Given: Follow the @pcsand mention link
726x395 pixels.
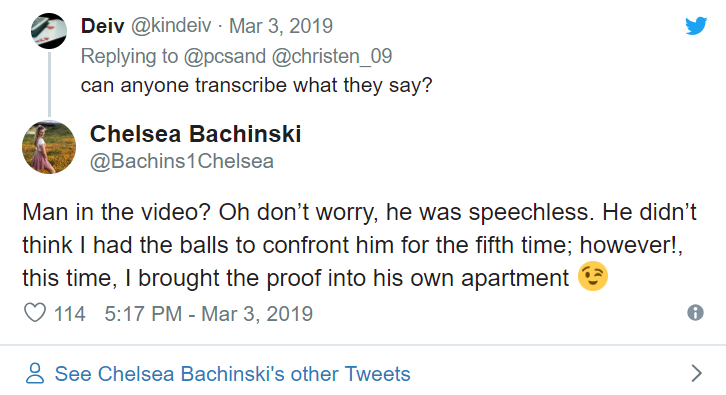Looking at the screenshot, I should (225, 56).
